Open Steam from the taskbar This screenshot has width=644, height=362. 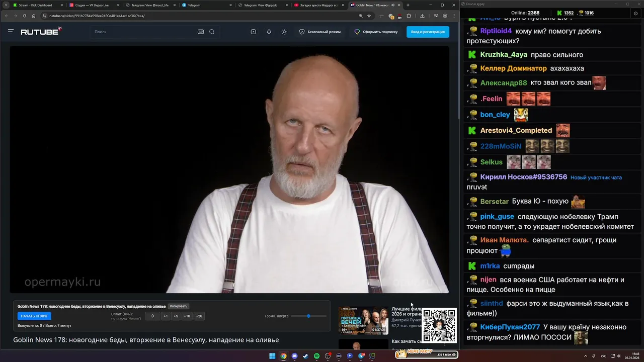pos(305,356)
